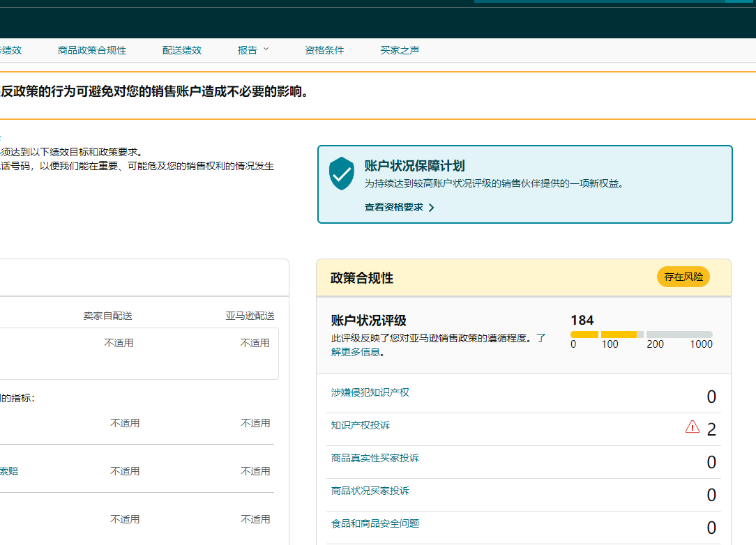
Task: Click the 食品和商品安全问题 link
Action: [x=375, y=523]
